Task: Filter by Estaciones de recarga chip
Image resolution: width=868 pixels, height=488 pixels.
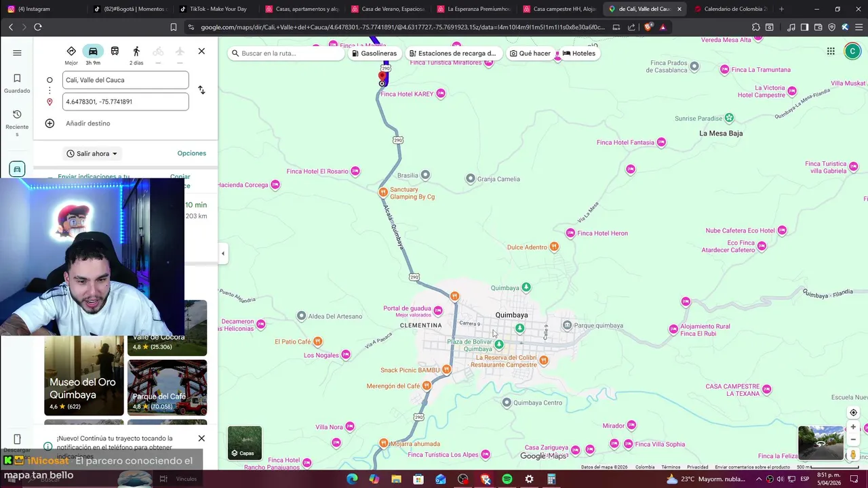Action: coord(453,54)
